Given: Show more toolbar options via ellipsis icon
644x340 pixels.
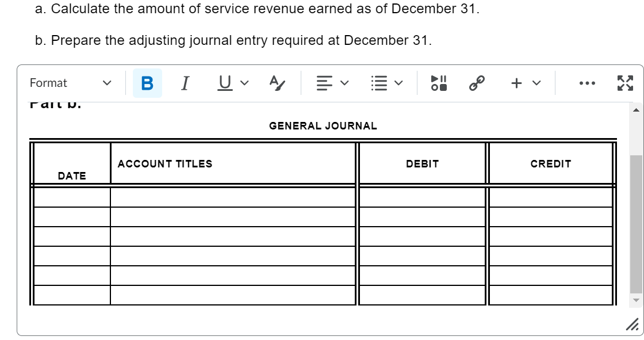Looking at the screenshot, I should [586, 83].
